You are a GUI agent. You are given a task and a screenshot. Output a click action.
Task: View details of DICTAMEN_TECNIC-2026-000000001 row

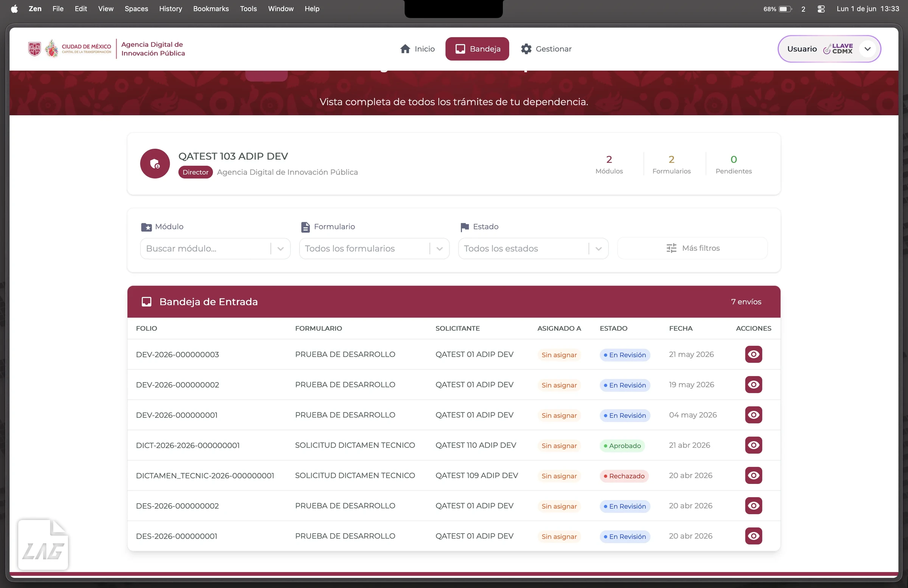click(753, 475)
